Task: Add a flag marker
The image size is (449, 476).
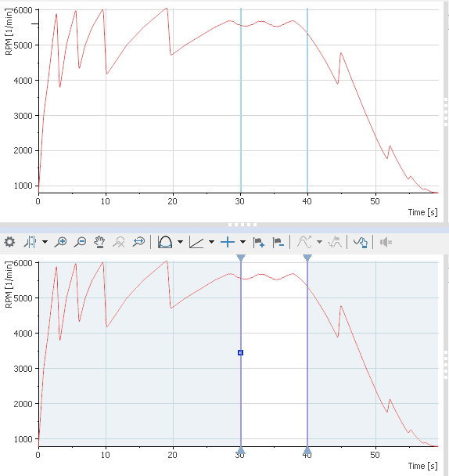Action: point(259,242)
